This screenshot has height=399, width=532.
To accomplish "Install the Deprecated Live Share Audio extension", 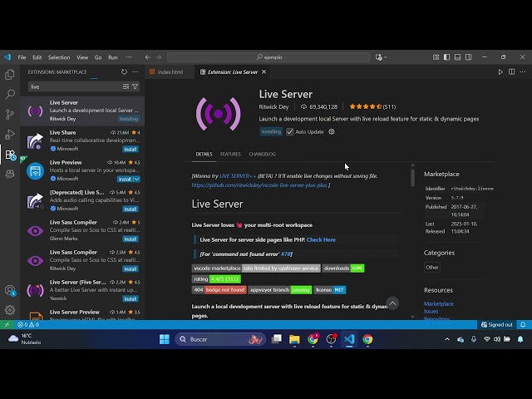I will click(x=131, y=209).
